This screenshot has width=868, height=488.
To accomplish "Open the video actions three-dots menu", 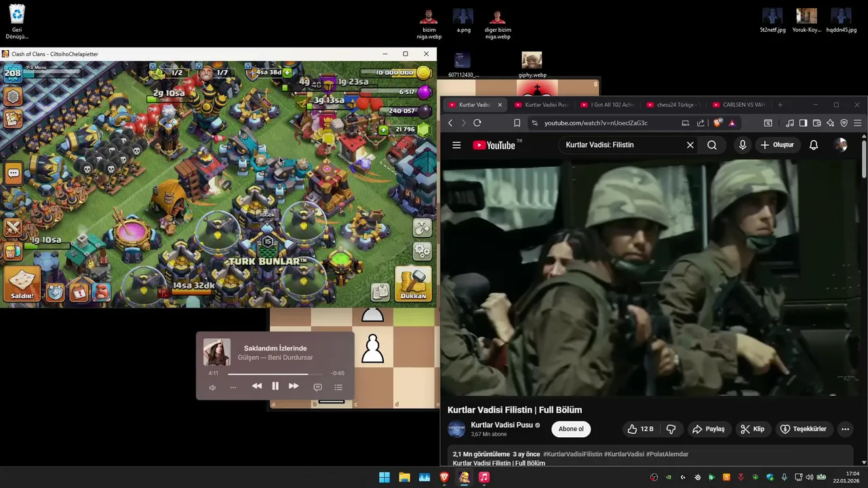I will click(x=845, y=429).
